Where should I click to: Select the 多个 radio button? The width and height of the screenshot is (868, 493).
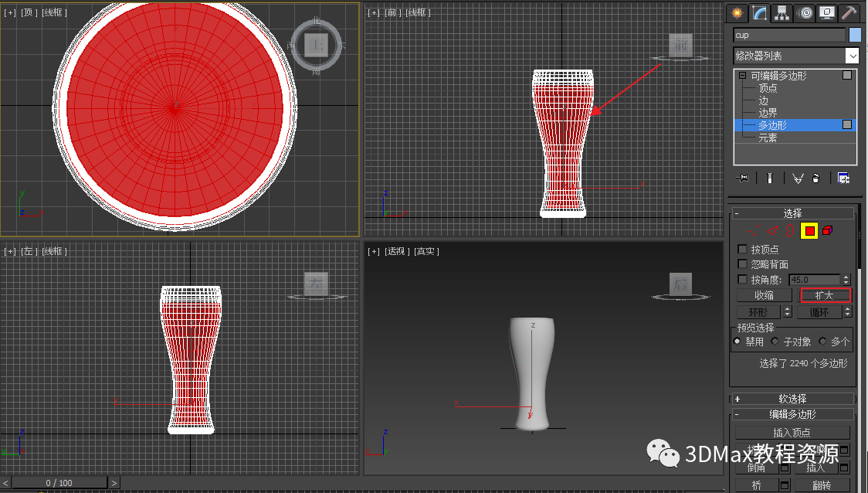(x=822, y=342)
